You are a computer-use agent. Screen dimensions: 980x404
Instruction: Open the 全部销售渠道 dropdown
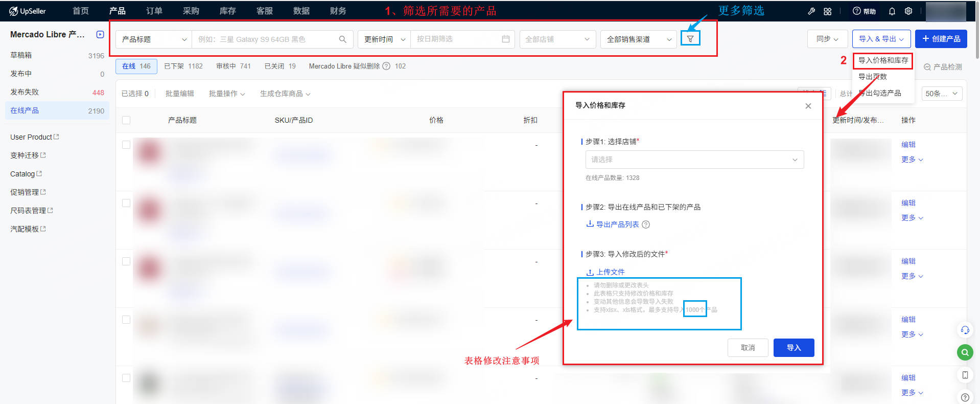(639, 39)
